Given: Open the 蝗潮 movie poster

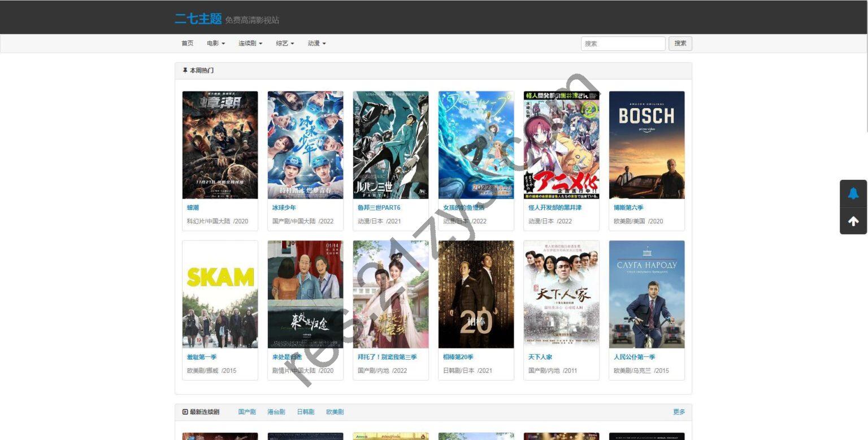Looking at the screenshot, I should 220,145.
